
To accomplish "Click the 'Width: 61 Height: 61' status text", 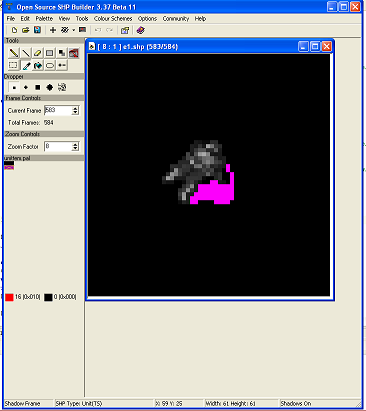I will pos(230,404).
